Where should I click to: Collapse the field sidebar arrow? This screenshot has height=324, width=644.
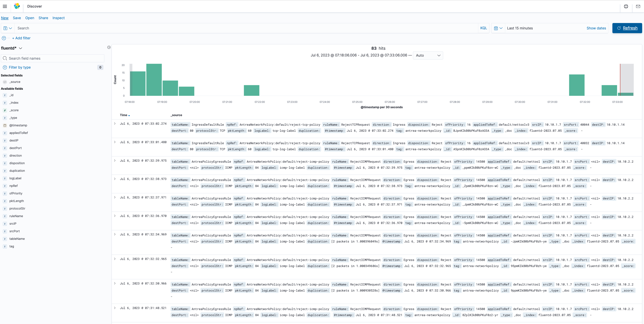click(x=109, y=47)
